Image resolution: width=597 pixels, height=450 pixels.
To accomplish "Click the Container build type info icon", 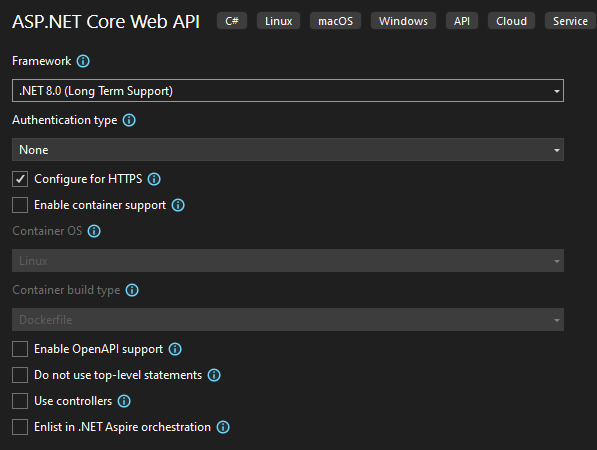I will click(132, 290).
